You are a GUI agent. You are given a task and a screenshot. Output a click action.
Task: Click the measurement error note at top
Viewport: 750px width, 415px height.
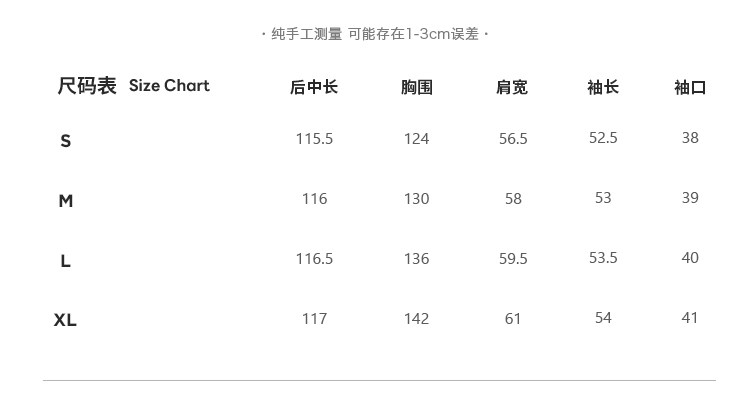click(375, 34)
